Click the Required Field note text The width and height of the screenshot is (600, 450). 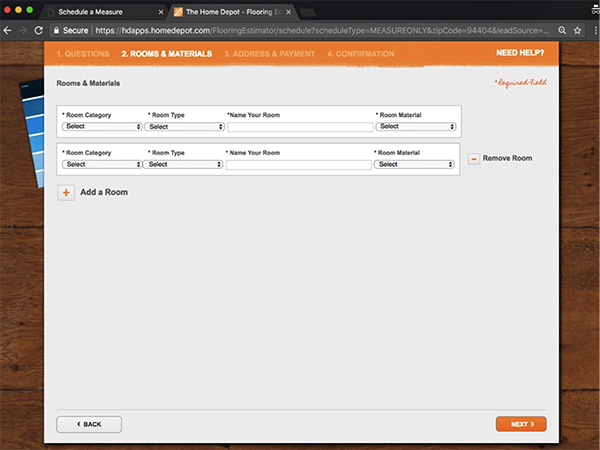[520, 83]
